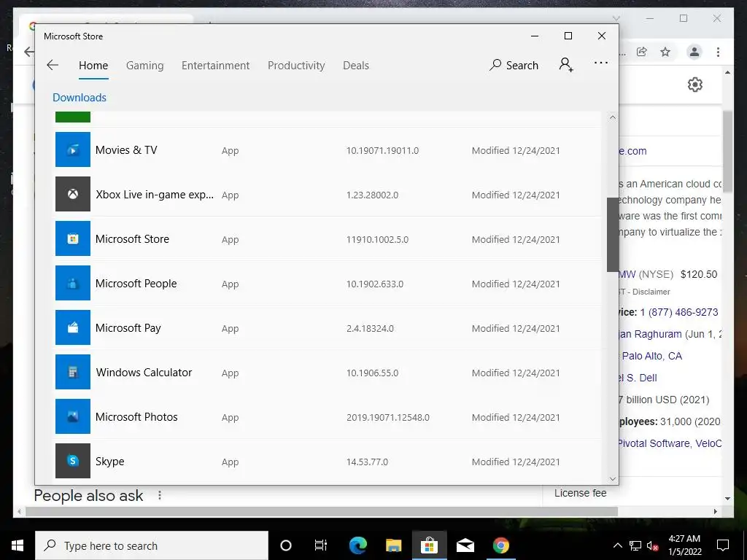Open the Store three-dots more menu
Screen dimensions: 747x560
(x=601, y=63)
